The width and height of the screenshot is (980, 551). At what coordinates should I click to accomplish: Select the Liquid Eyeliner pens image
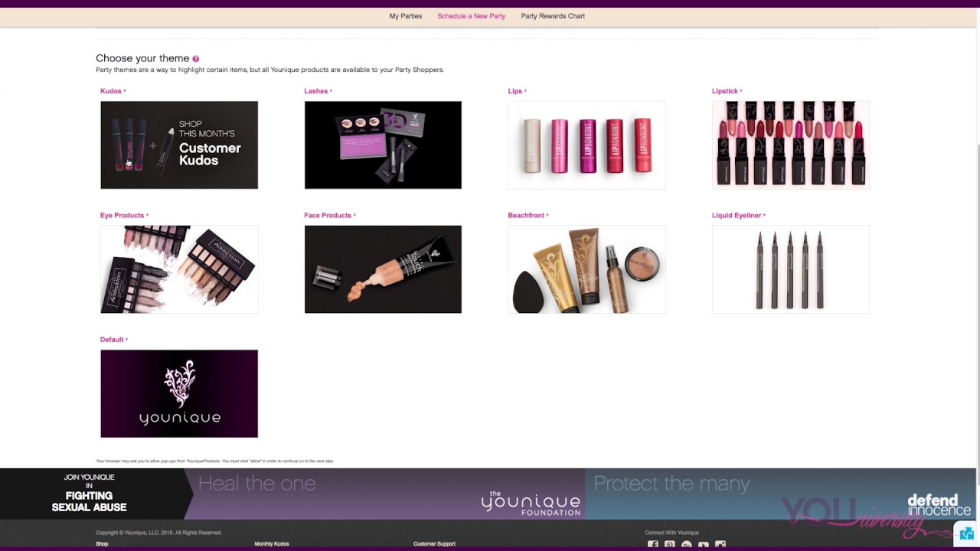tap(791, 269)
